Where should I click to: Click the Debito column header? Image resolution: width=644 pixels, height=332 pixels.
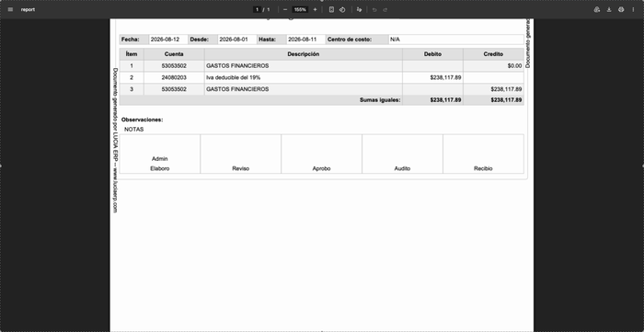click(x=433, y=54)
